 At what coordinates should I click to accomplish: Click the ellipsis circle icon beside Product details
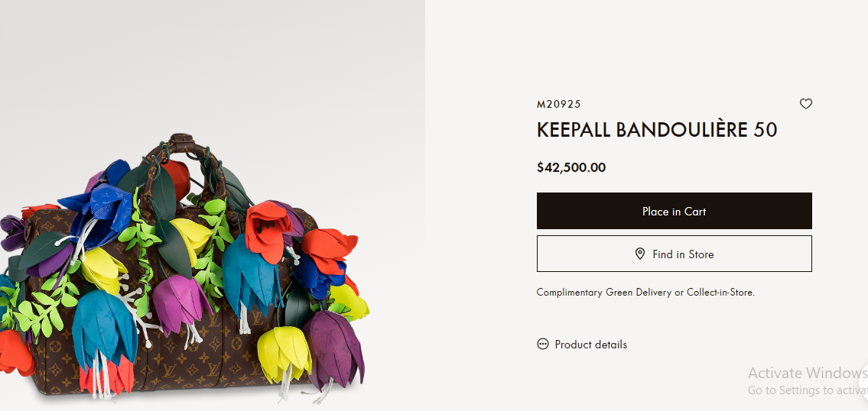point(542,344)
